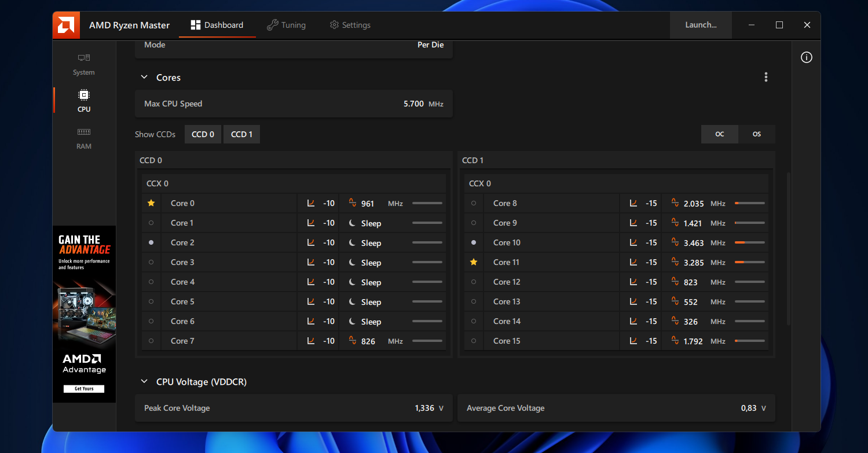The height and width of the screenshot is (453, 868).
Task: Click the AMD Advantage ad banner image
Action: pos(84,314)
